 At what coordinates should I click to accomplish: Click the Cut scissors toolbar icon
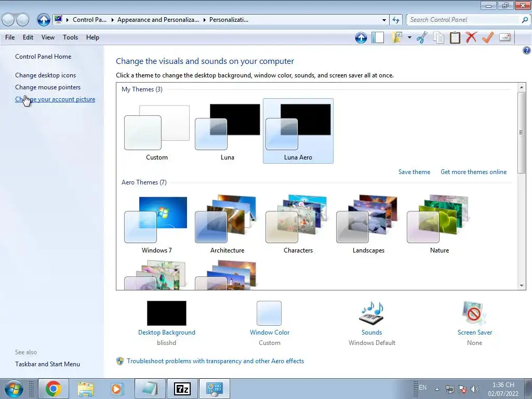[422, 37]
